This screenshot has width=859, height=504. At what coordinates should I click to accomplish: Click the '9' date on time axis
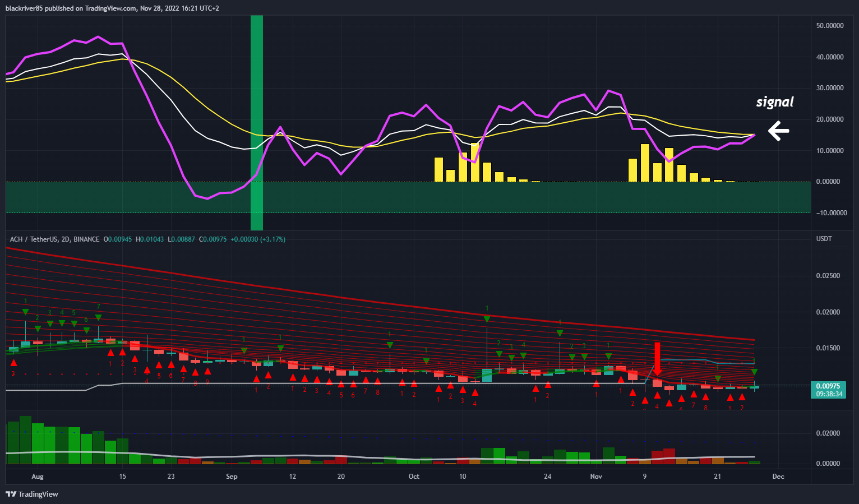point(645,477)
